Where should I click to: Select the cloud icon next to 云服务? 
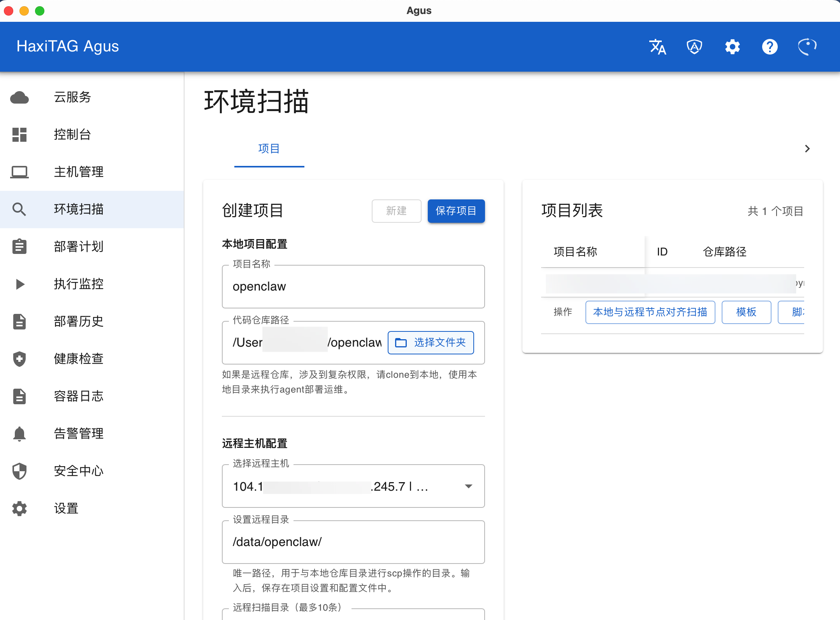pos(19,97)
